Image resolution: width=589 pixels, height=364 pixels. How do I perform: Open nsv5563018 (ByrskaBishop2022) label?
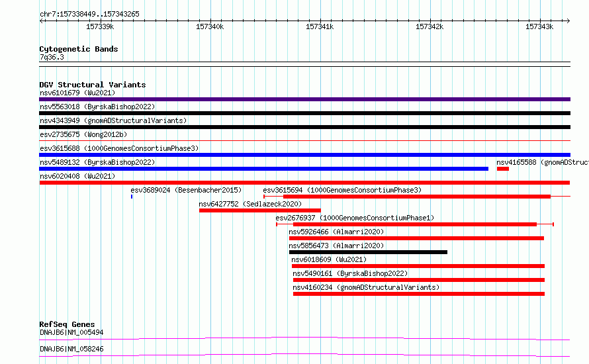97,107
